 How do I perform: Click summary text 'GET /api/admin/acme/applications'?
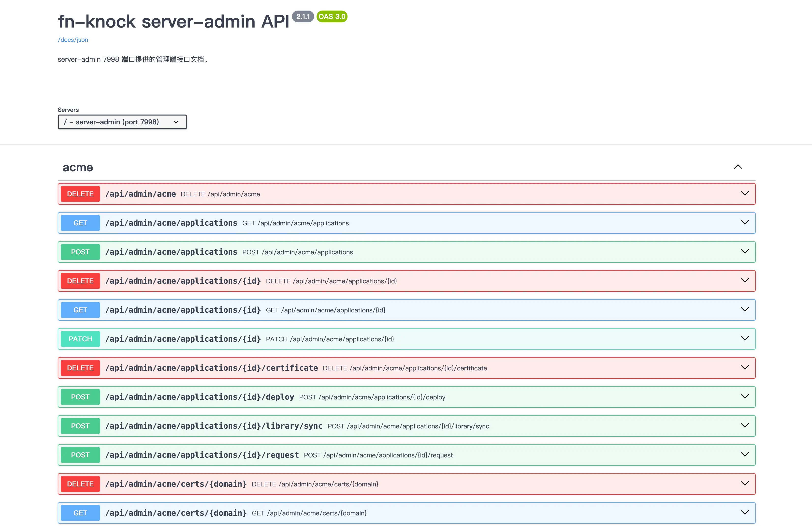(295, 223)
